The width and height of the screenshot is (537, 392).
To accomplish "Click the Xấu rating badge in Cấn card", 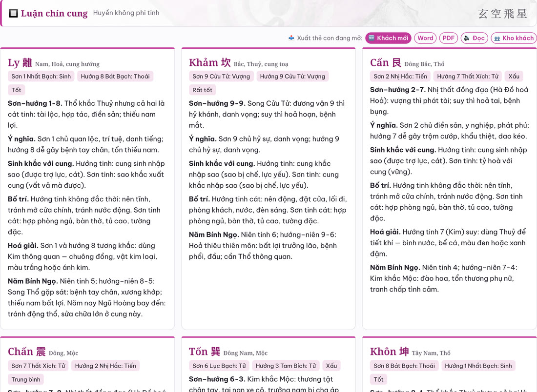I will point(514,76).
